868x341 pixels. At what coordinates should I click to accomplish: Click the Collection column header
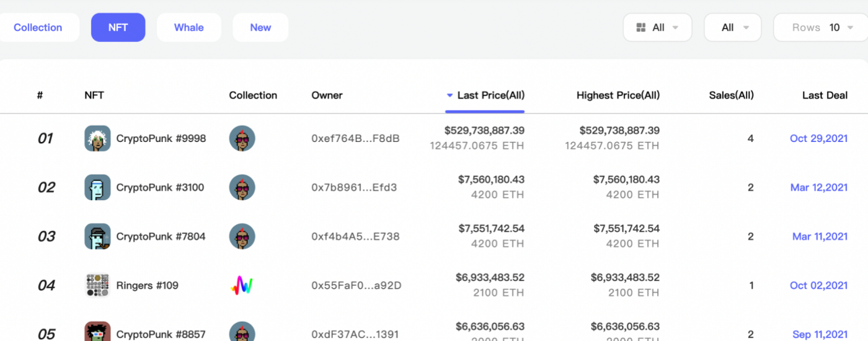(253, 95)
